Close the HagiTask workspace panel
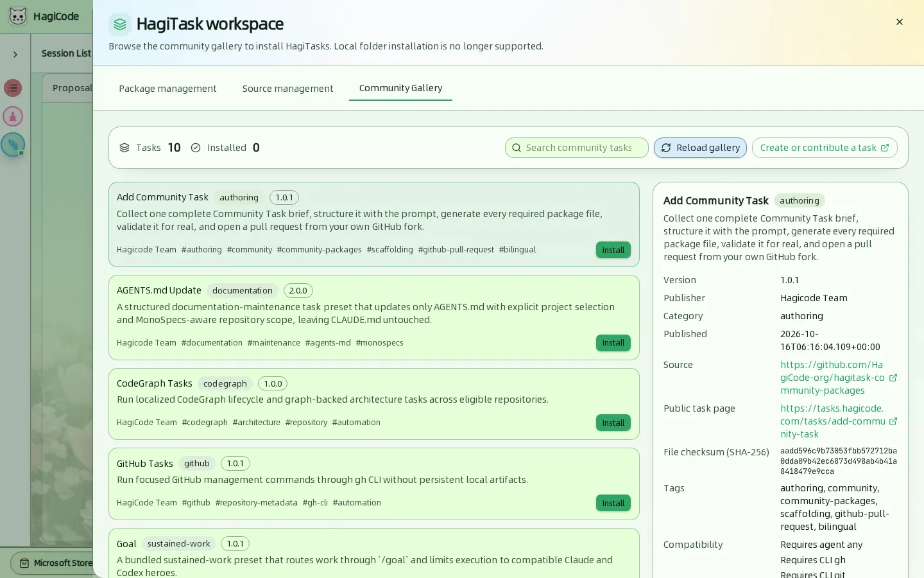This screenshot has height=578, width=924. point(900,22)
